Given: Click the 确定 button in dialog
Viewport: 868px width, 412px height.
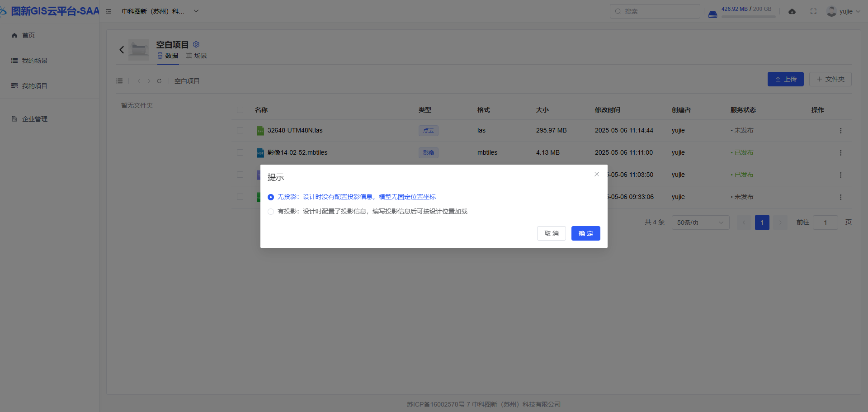Looking at the screenshot, I should (x=585, y=233).
